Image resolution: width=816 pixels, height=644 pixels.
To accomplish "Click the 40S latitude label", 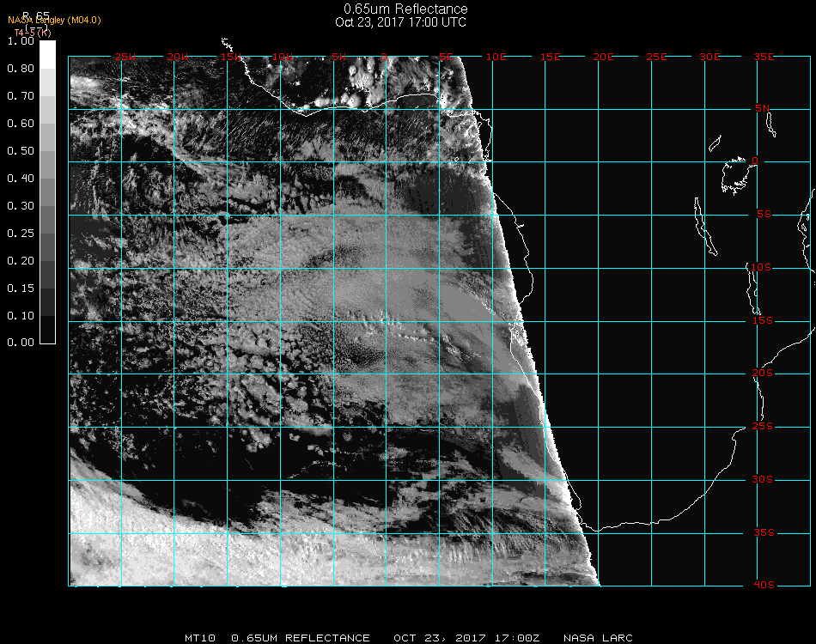I will pyautogui.click(x=764, y=586).
